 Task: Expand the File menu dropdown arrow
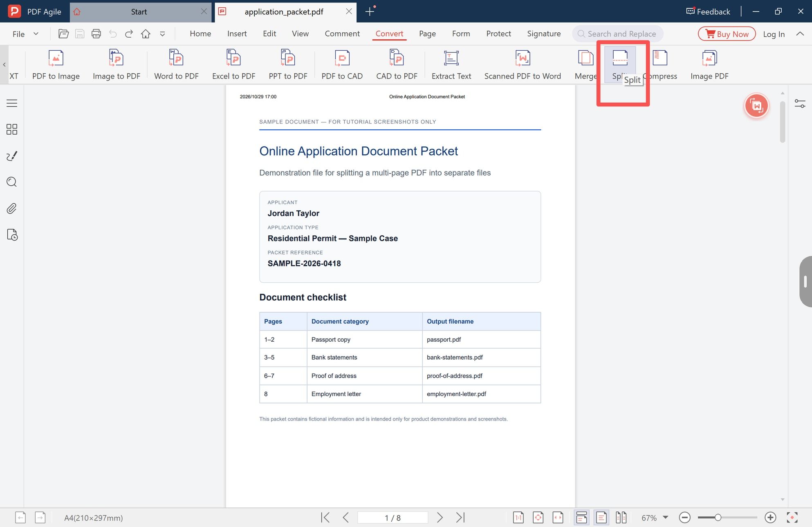click(x=36, y=34)
